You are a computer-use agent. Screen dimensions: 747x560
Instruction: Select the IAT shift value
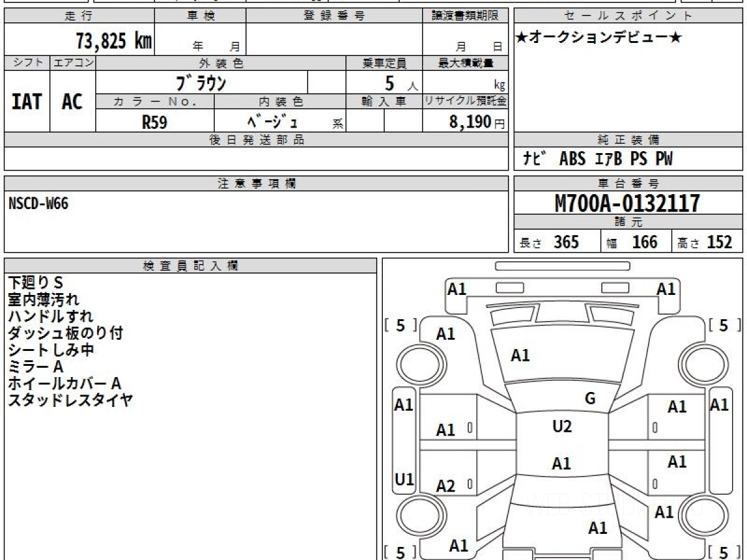(27, 101)
